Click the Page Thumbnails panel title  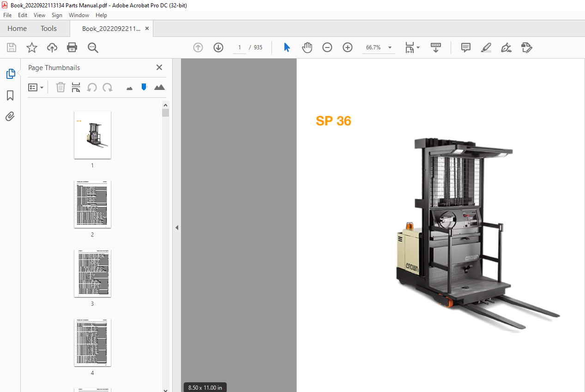[54, 68]
